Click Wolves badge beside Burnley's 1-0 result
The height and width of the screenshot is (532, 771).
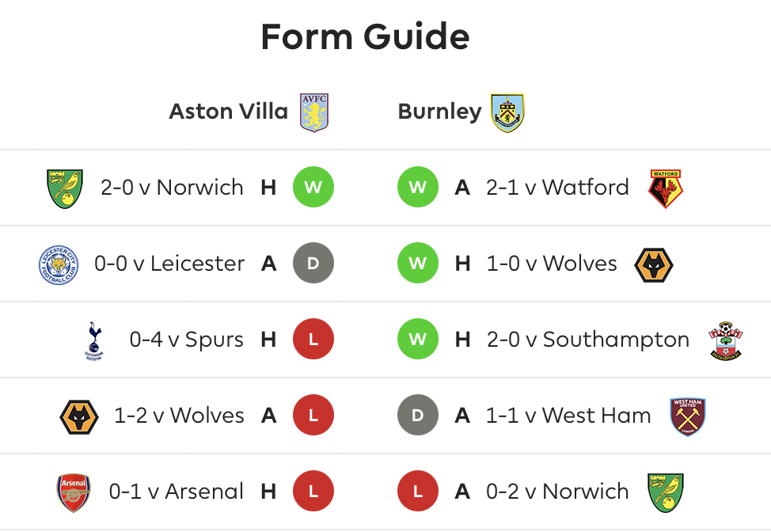coord(654,264)
